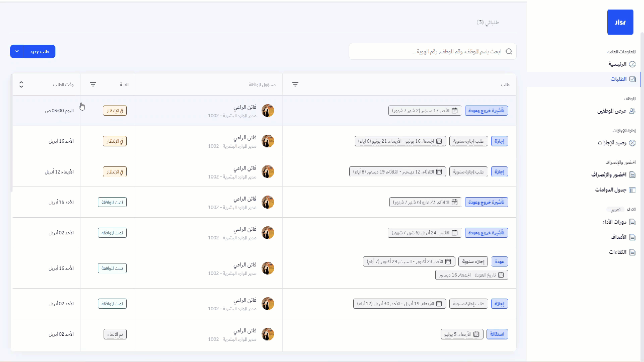
Task: Click the Jisr logo in the sidebar
Action: (620, 22)
